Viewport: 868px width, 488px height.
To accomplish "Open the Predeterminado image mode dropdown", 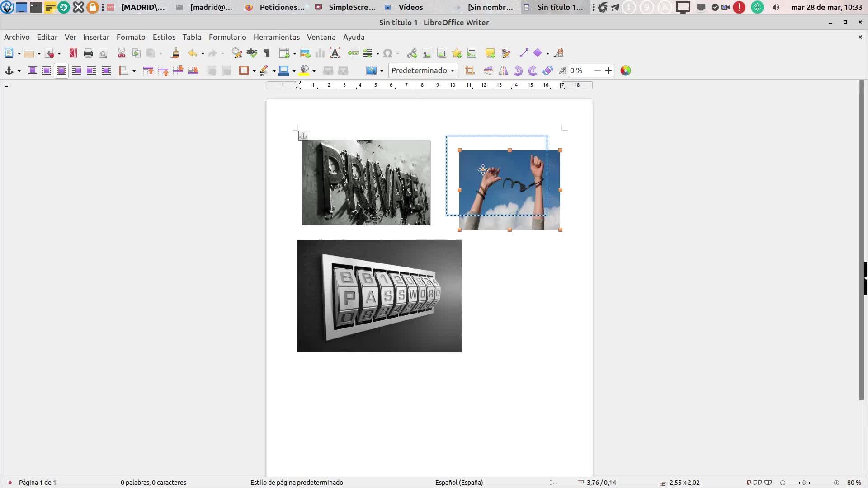I will click(x=423, y=70).
